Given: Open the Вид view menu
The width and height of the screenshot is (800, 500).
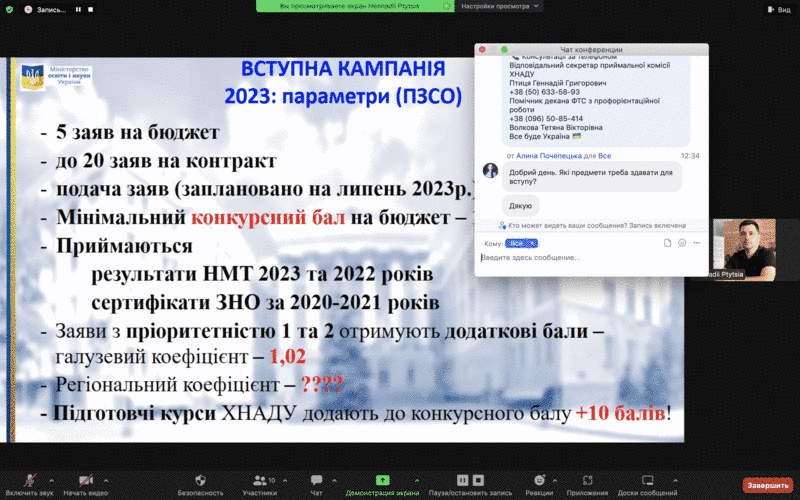Looking at the screenshot, I should click(779, 9).
